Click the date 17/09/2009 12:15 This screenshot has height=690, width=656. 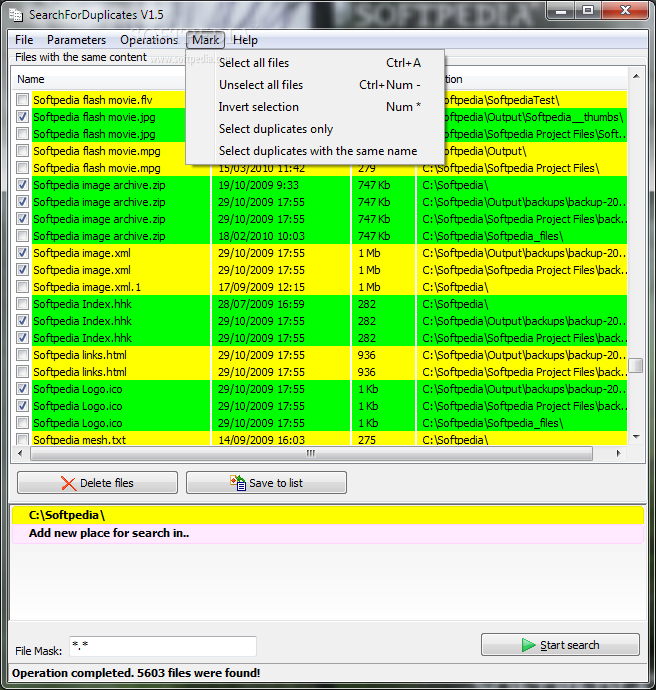tap(261, 287)
